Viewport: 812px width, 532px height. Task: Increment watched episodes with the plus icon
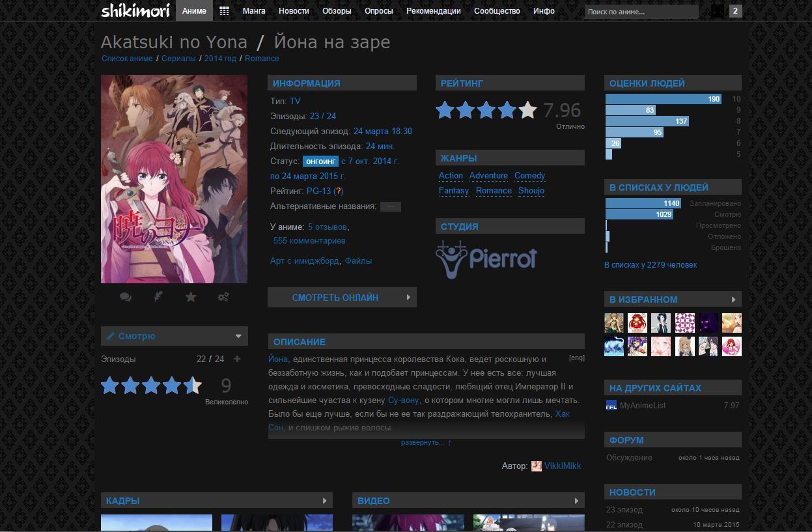237,359
